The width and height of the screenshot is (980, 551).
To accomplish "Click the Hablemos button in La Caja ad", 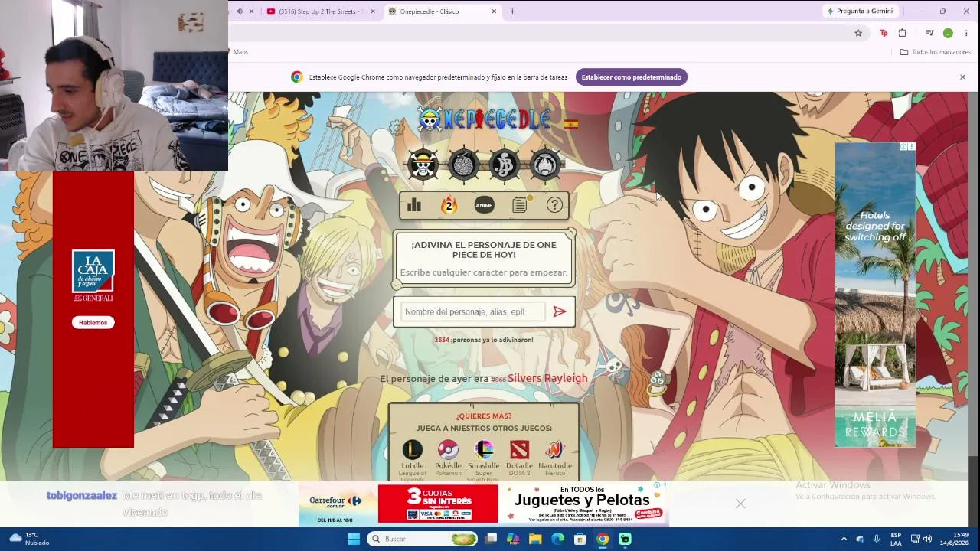I will (93, 323).
